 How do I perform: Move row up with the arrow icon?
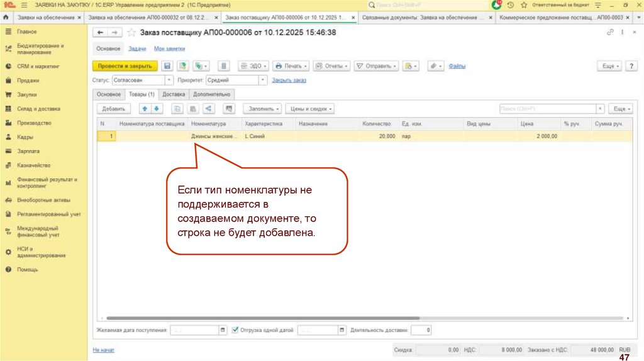tap(145, 109)
